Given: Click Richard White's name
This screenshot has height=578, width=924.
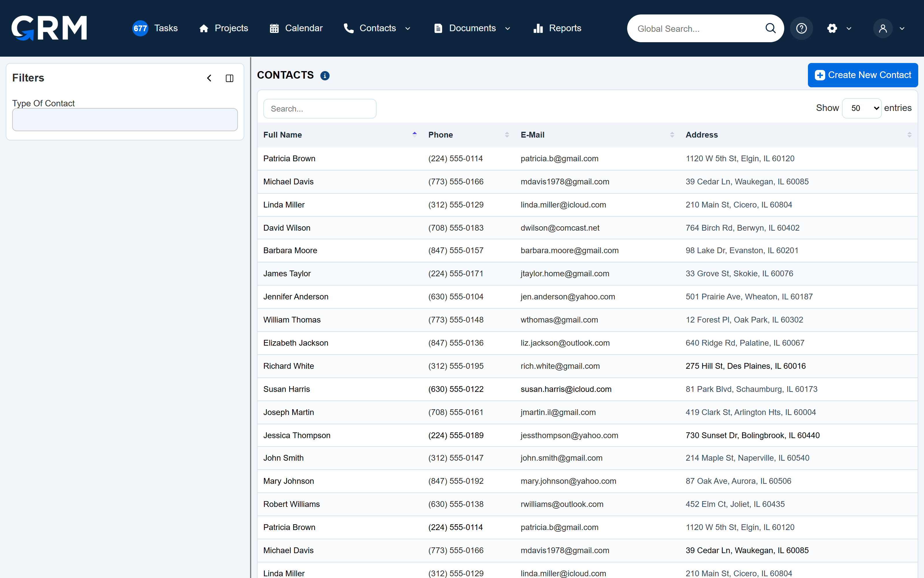Looking at the screenshot, I should (288, 366).
